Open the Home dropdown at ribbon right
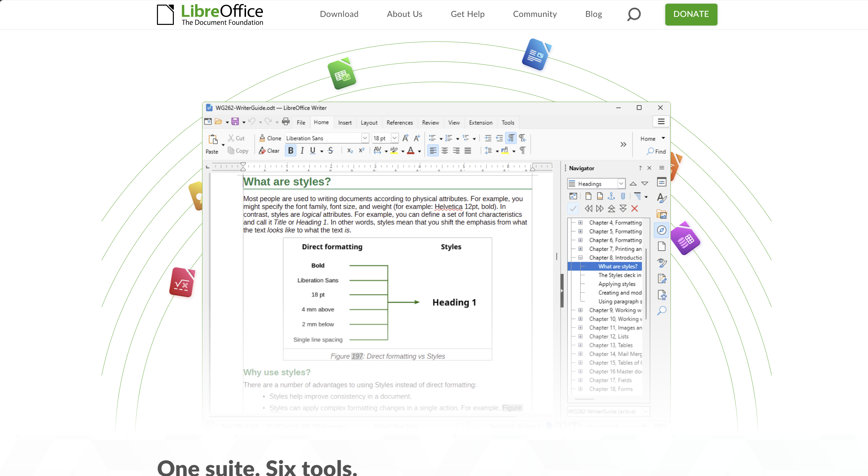 click(652, 139)
